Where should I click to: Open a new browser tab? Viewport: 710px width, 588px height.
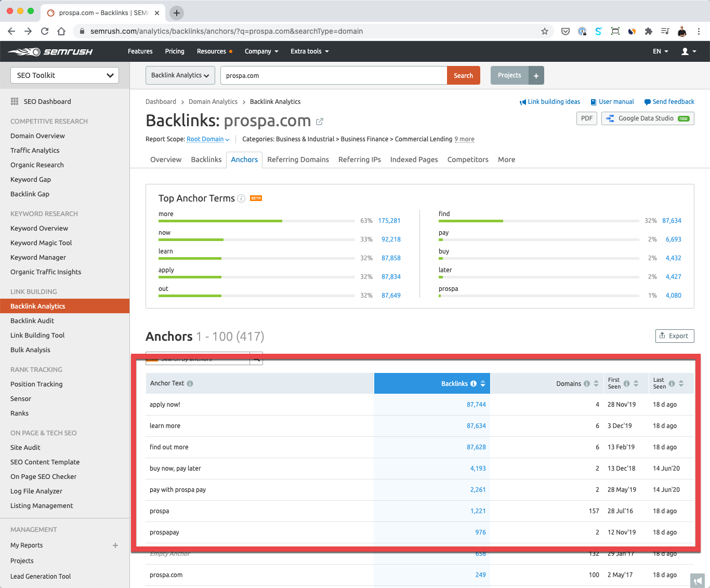(177, 13)
